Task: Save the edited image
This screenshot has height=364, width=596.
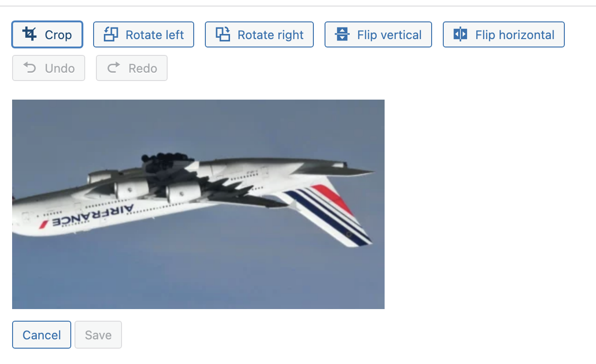Action: 98,335
